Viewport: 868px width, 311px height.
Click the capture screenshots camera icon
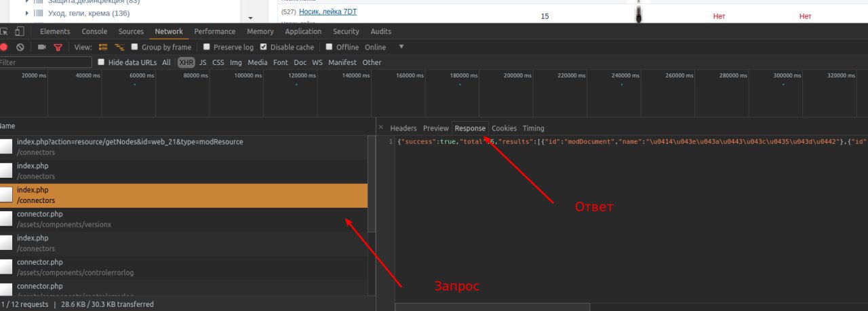click(41, 48)
